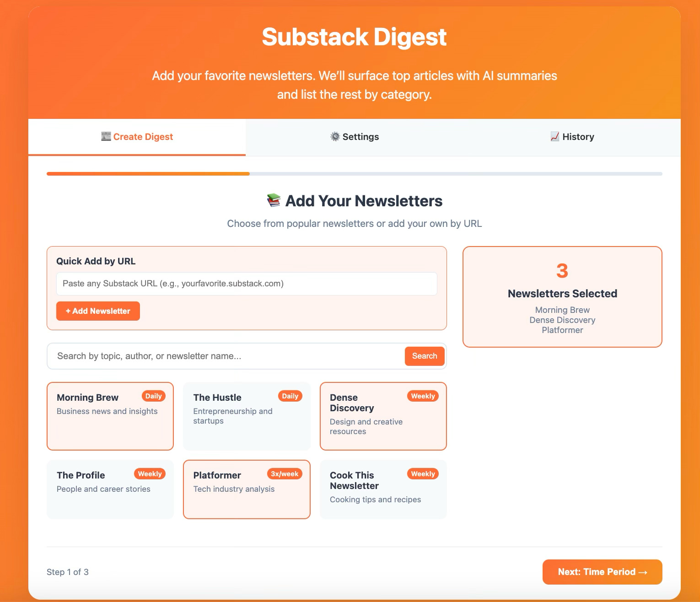Click the Entrepreneurship and startups description
Viewport: 700px width, 602px height.
point(233,416)
